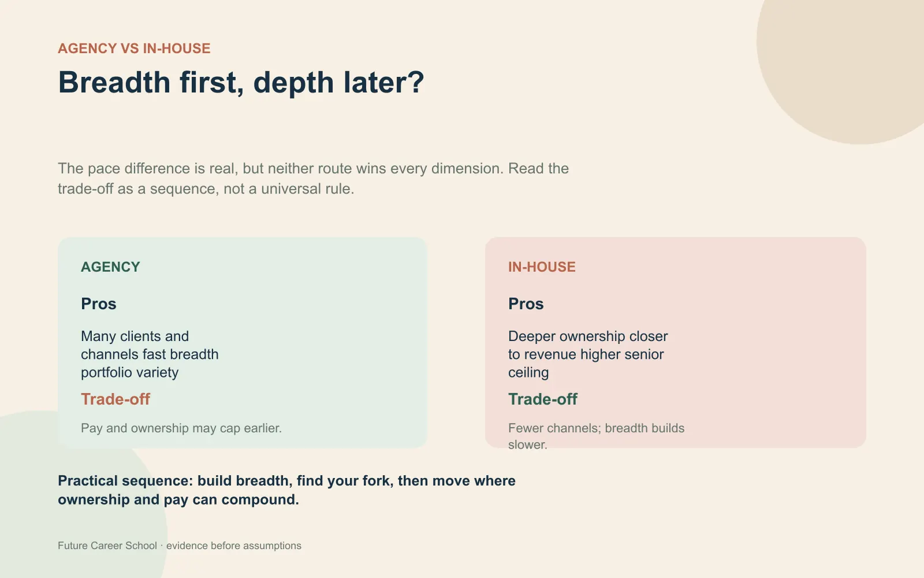The height and width of the screenshot is (578, 924).
Task: Click the intro paragraph about pace difference
Action: pyautogui.click(x=313, y=179)
